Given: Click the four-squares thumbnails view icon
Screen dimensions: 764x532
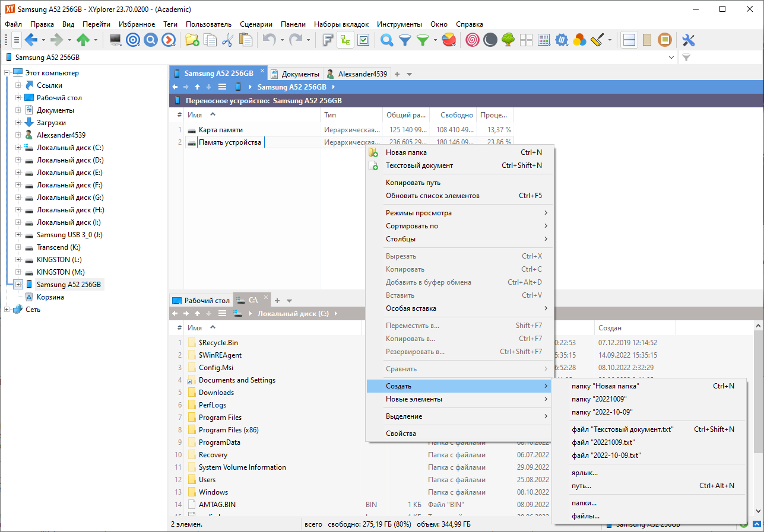Looking at the screenshot, I should [526, 40].
